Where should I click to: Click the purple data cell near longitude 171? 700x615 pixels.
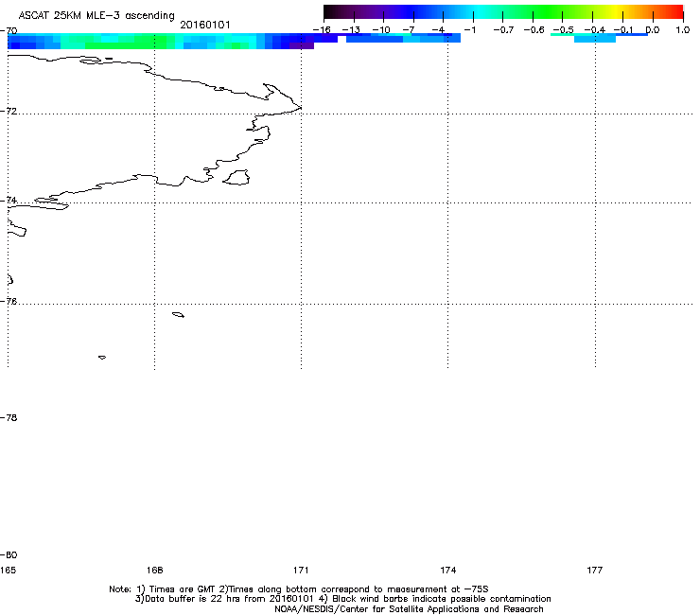pos(302,45)
